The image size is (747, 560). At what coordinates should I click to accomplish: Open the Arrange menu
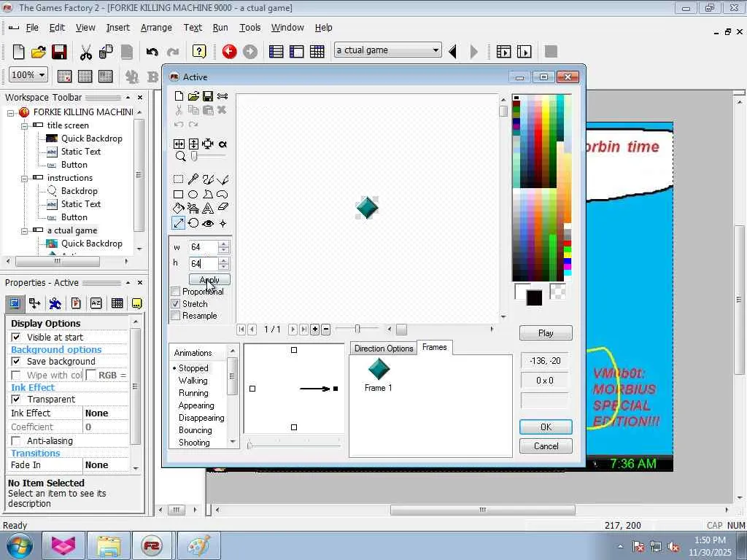pos(156,28)
